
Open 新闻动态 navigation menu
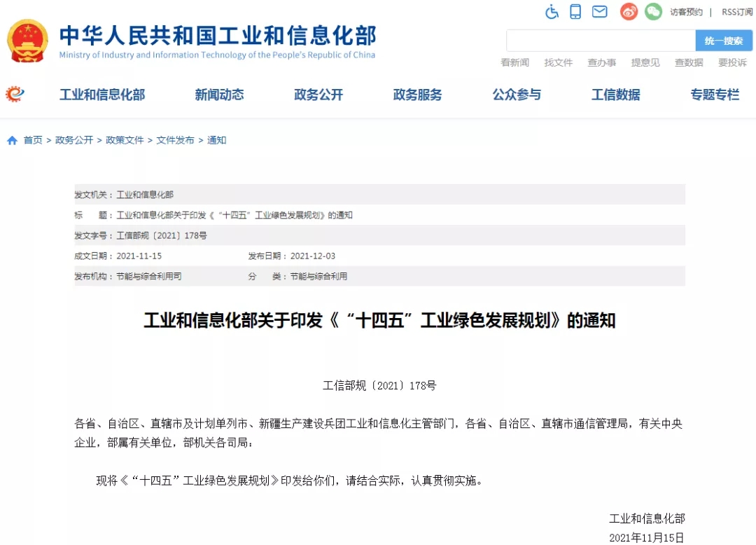[x=219, y=95]
